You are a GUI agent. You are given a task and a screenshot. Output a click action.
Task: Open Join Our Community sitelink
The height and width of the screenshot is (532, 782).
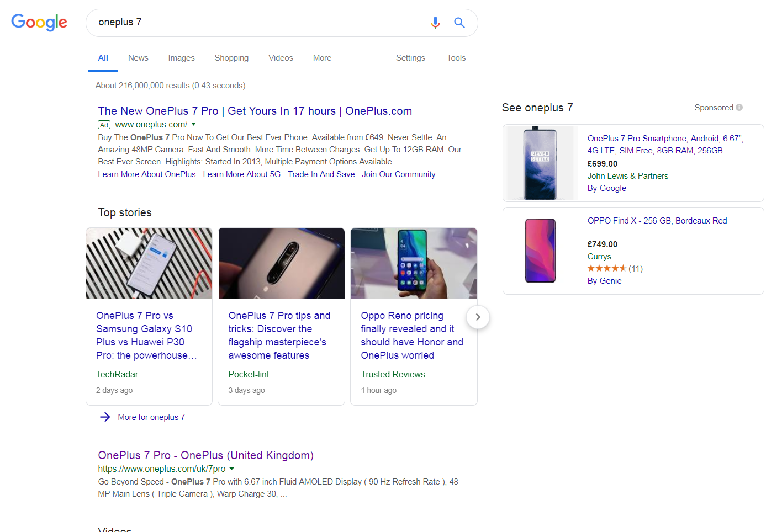(x=399, y=174)
